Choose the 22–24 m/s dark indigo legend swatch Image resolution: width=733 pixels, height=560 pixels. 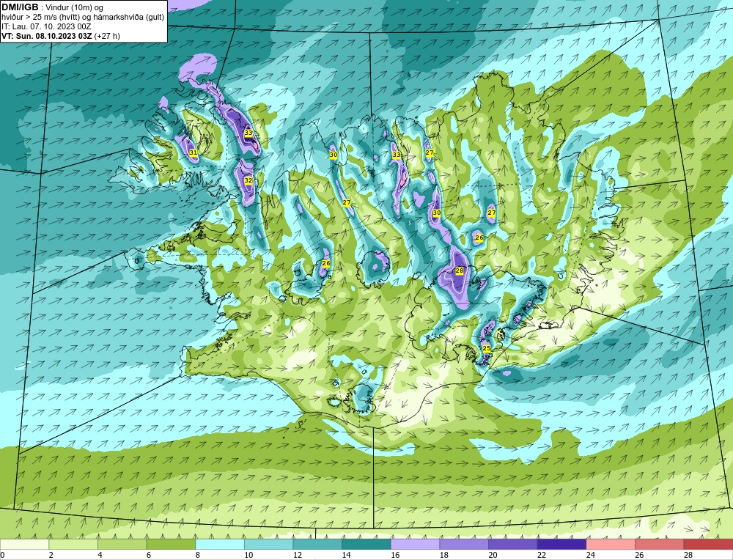pos(561,544)
